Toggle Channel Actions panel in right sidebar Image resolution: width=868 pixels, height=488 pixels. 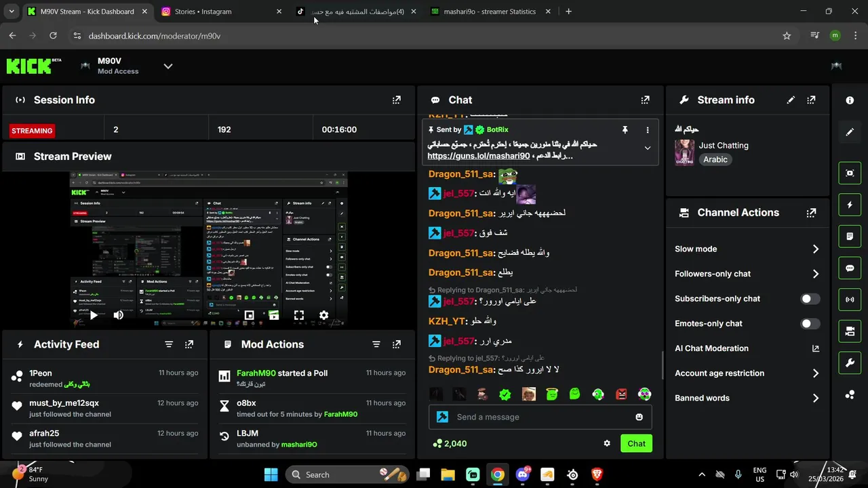(850, 331)
